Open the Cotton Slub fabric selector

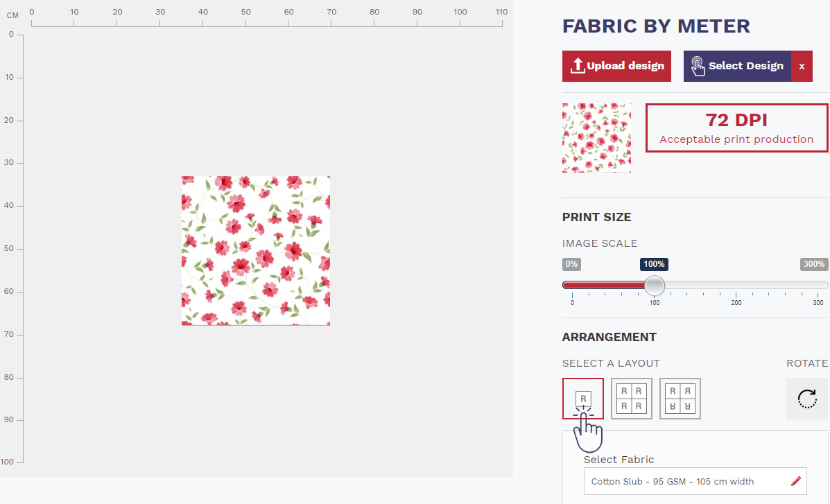[x=695, y=481]
